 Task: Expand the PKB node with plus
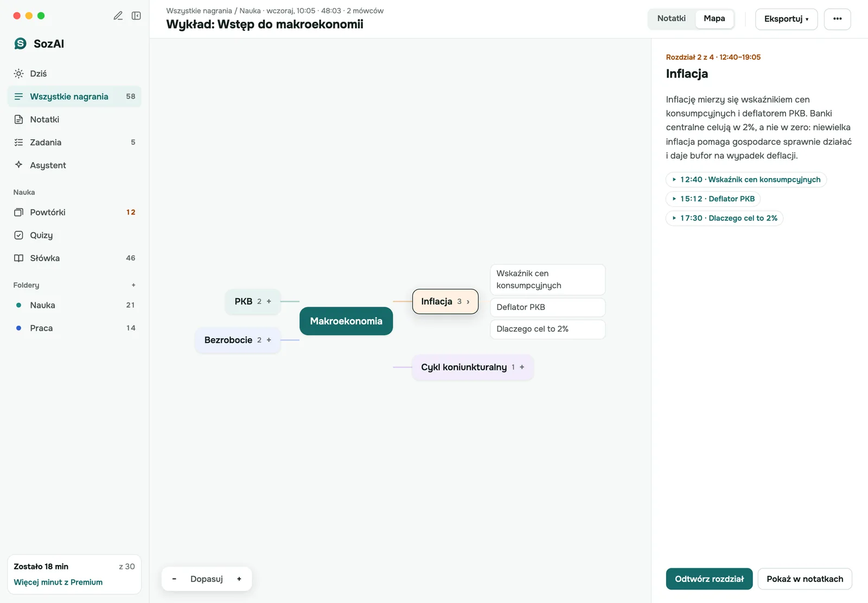(x=269, y=301)
